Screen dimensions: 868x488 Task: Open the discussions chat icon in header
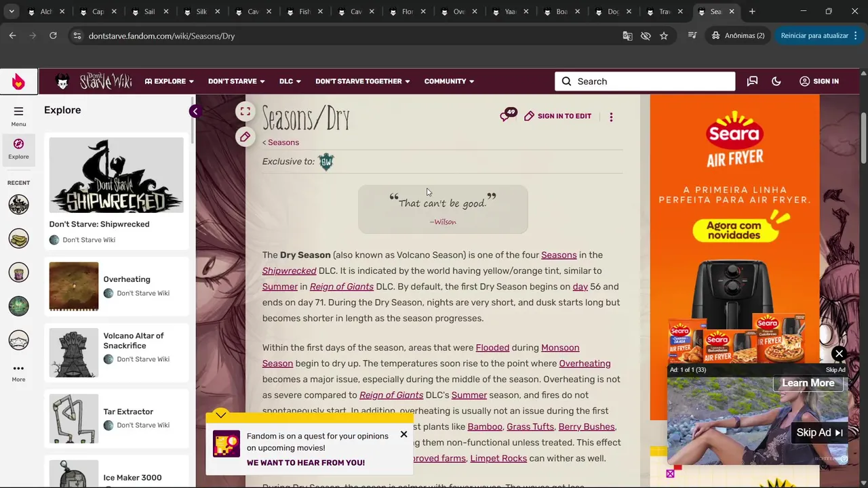click(752, 81)
